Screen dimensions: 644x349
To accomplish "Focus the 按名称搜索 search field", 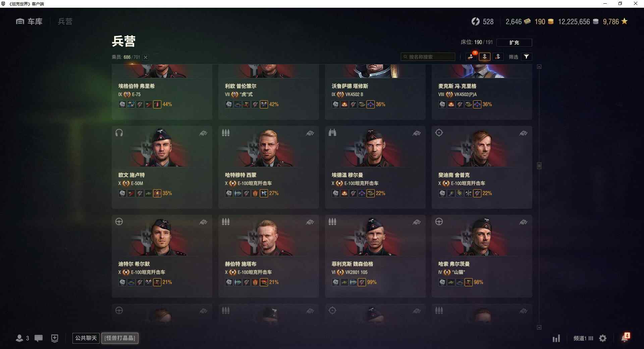I will (x=428, y=57).
